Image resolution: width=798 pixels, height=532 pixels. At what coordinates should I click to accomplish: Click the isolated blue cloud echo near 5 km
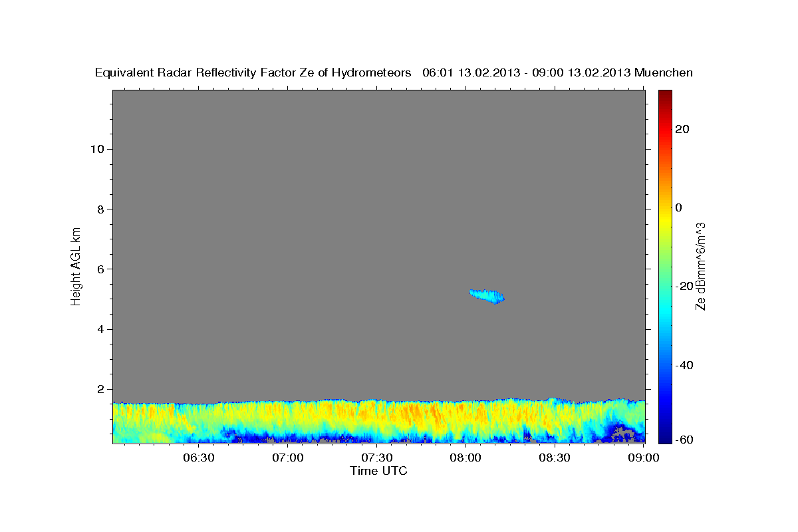click(487, 297)
